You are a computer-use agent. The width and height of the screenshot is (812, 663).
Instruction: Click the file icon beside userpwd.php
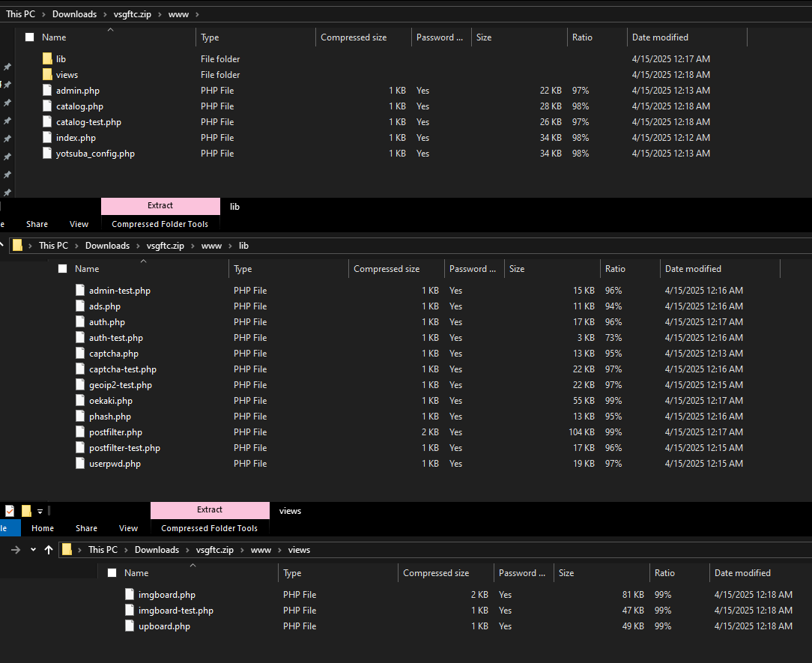79,464
